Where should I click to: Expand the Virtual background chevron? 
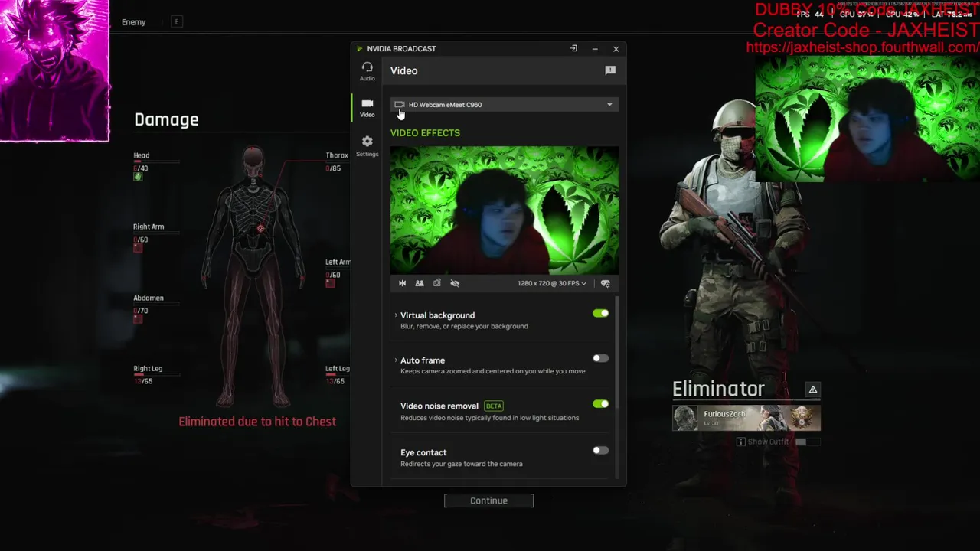(396, 315)
